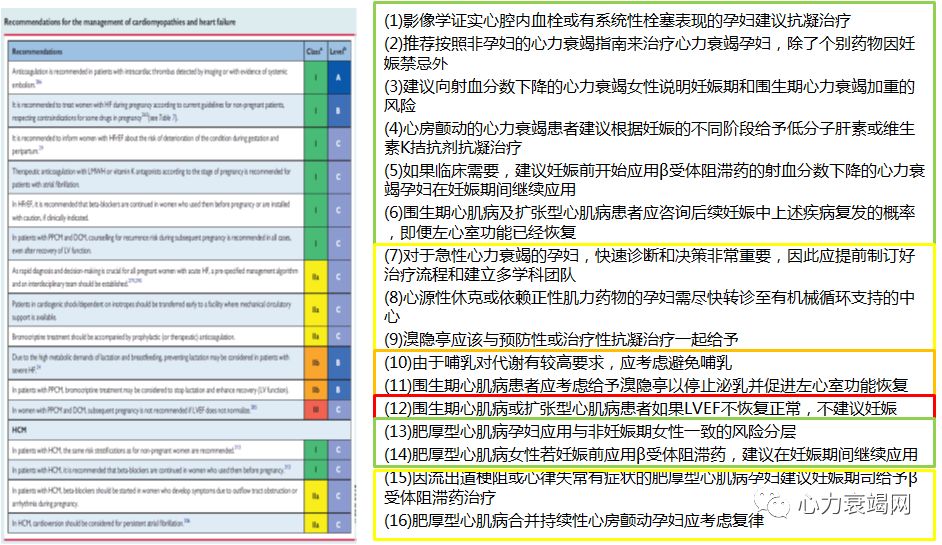Click Level "C" cell of LMWH atrial fibrillation row
The width and height of the screenshot is (942, 545).
pyautogui.click(x=339, y=177)
